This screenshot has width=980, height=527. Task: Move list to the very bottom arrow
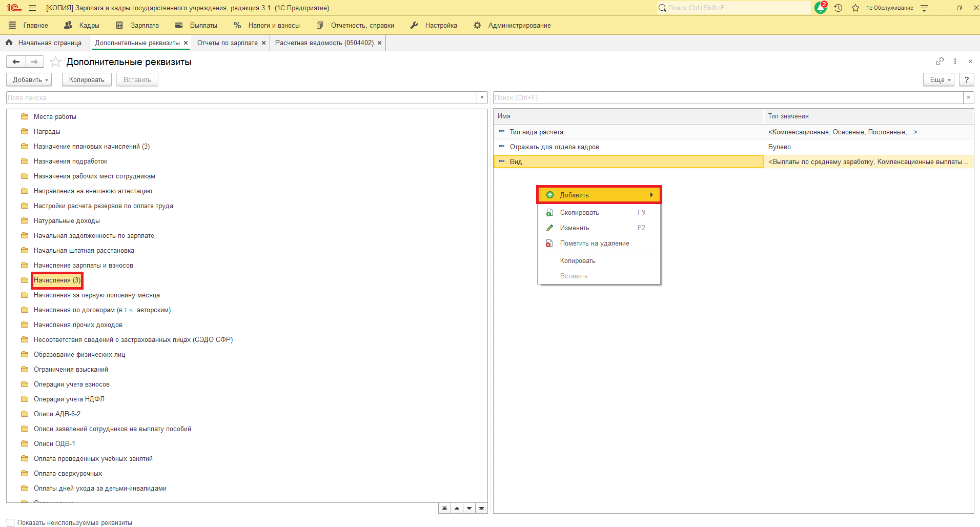(x=481, y=509)
